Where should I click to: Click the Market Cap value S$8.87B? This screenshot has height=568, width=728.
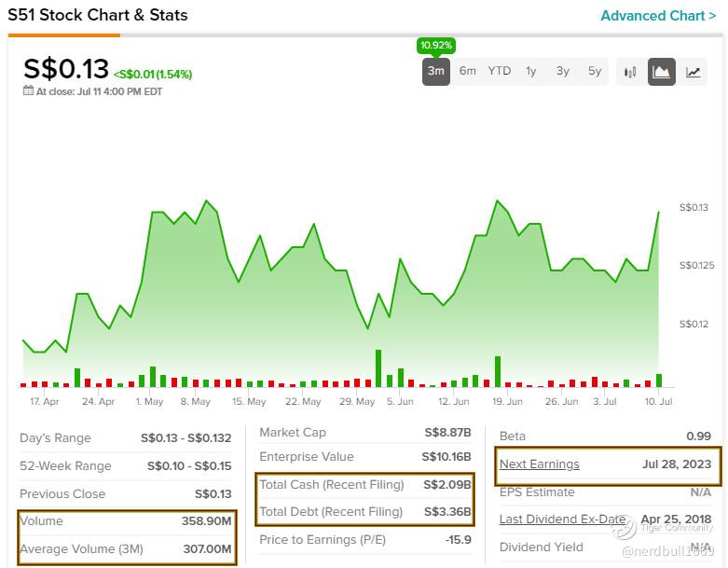[448, 433]
